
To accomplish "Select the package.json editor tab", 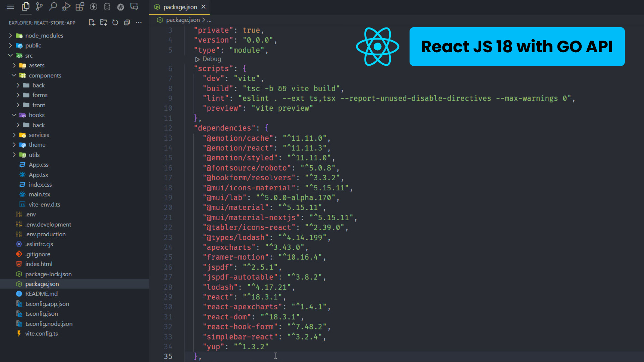I will click(x=179, y=7).
